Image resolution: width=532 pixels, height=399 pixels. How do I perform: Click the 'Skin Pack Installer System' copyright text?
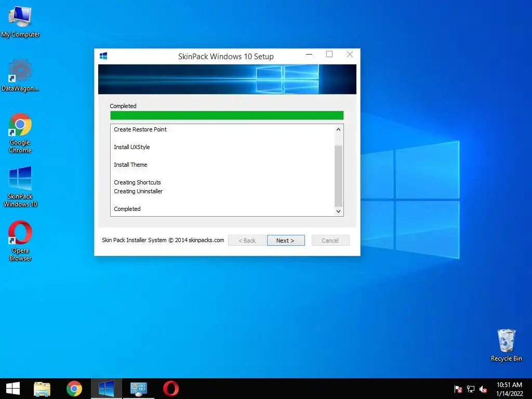(x=163, y=240)
